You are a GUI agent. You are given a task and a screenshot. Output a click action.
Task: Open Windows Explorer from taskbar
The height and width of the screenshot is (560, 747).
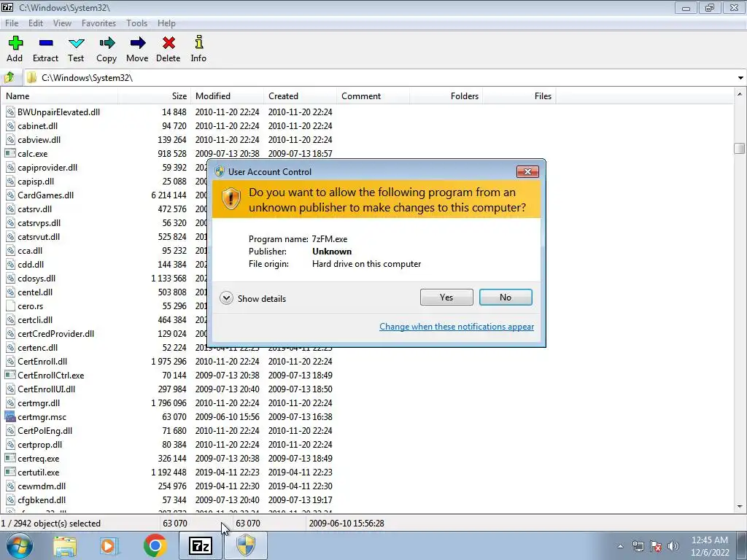pos(65,546)
